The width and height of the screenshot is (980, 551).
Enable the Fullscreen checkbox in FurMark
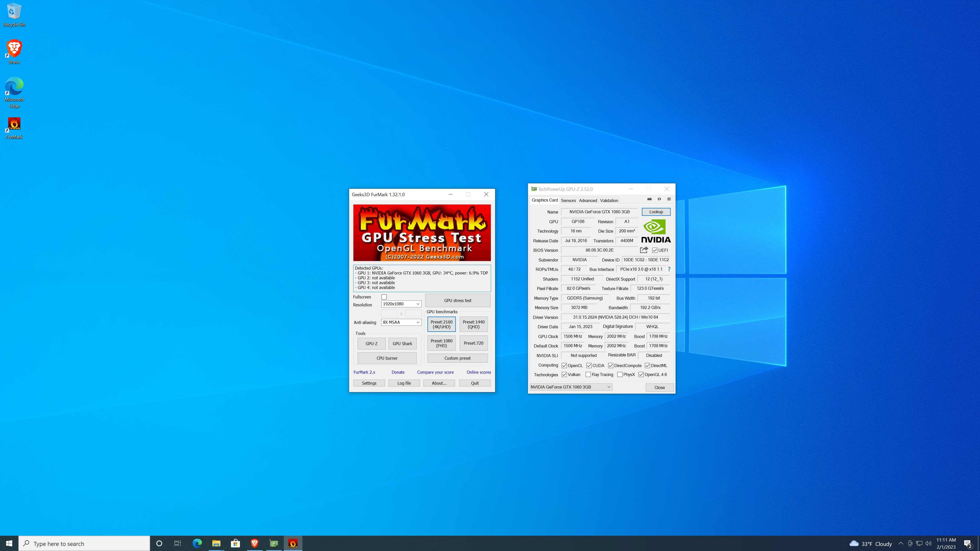(x=384, y=297)
